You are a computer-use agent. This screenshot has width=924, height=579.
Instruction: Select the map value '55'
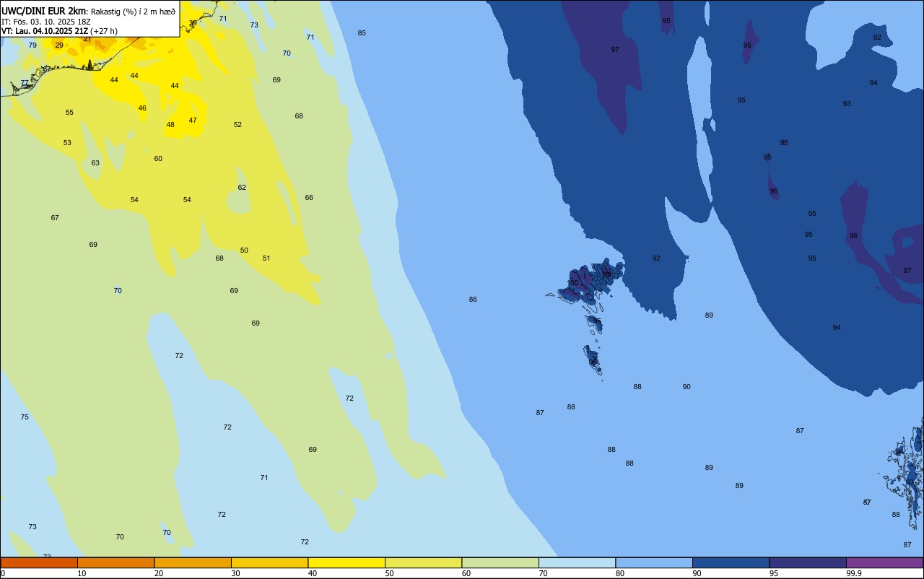click(x=69, y=113)
